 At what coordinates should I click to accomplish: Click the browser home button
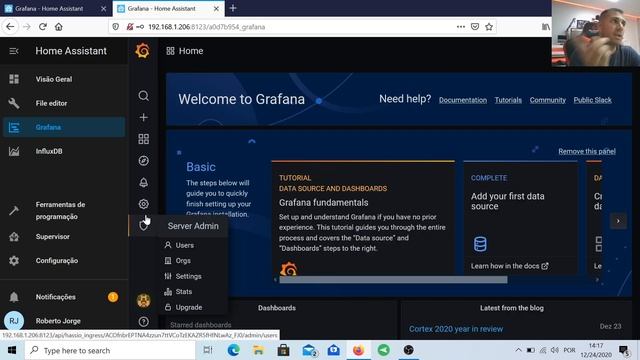(x=59, y=27)
